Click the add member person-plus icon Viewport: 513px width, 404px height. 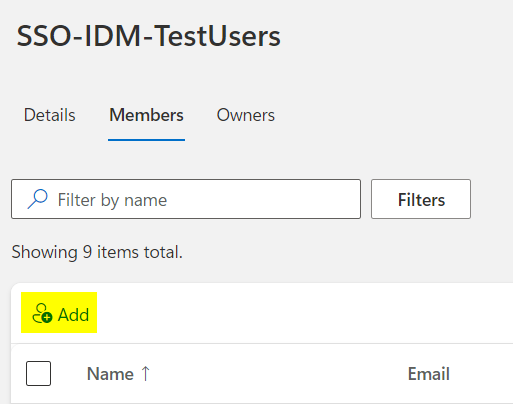tap(42, 313)
